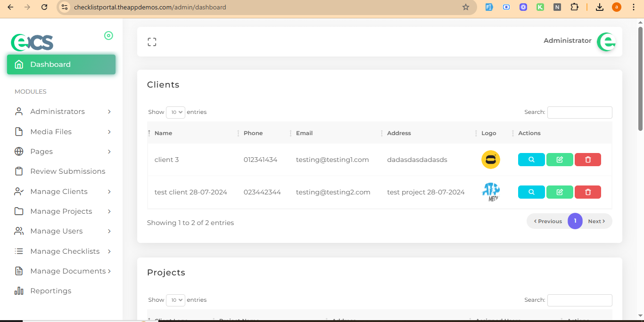
Task: Delete the client 3 entry
Action: coord(587,160)
